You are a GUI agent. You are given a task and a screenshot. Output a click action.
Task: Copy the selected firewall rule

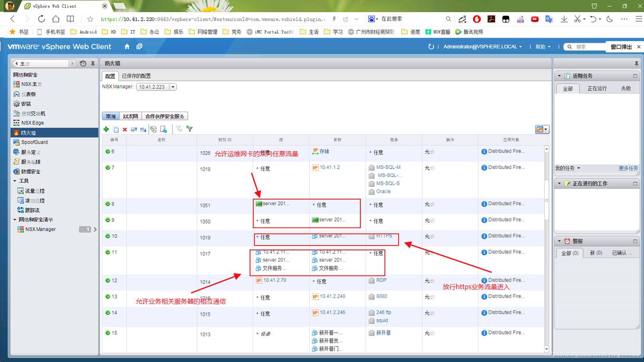pos(116,129)
